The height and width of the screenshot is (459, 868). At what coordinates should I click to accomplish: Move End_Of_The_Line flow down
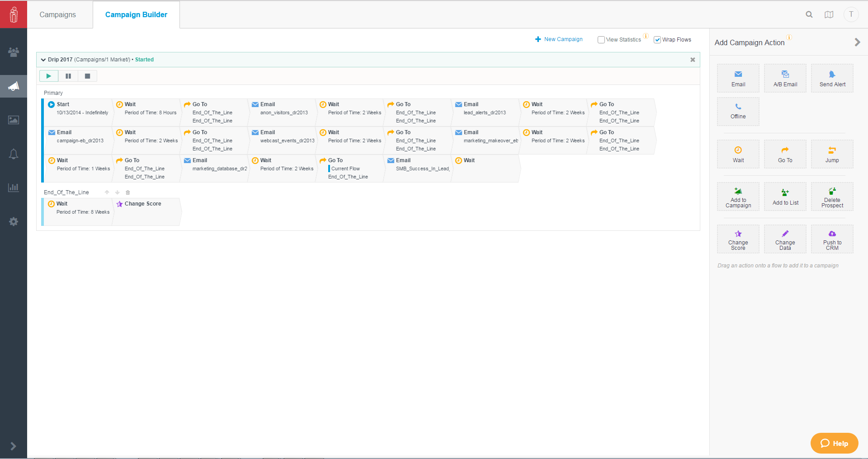118,192
